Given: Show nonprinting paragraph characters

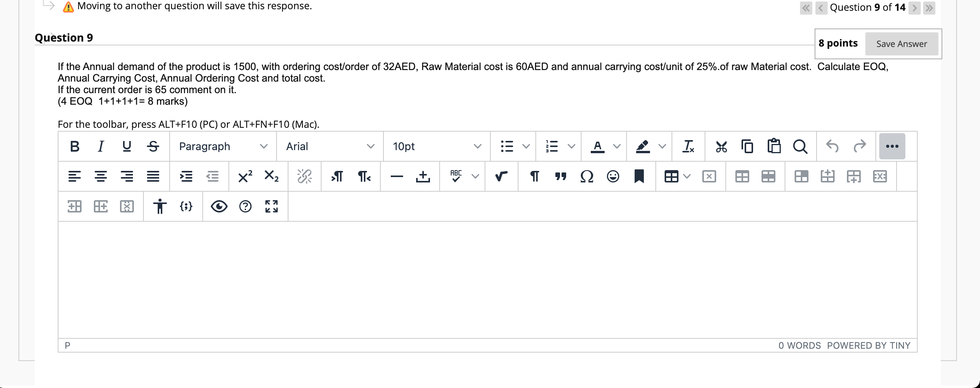Looking at the screenshot, I should (x=535, y=176).
